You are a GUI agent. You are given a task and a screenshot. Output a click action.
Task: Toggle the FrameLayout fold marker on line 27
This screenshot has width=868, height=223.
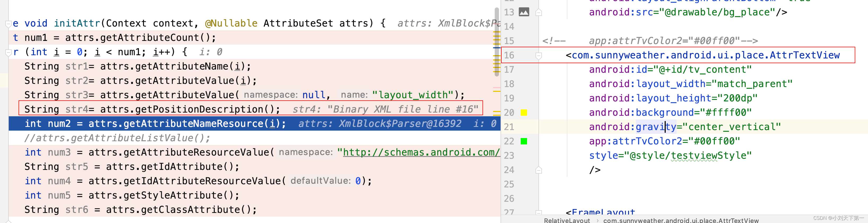pos(538,213)
